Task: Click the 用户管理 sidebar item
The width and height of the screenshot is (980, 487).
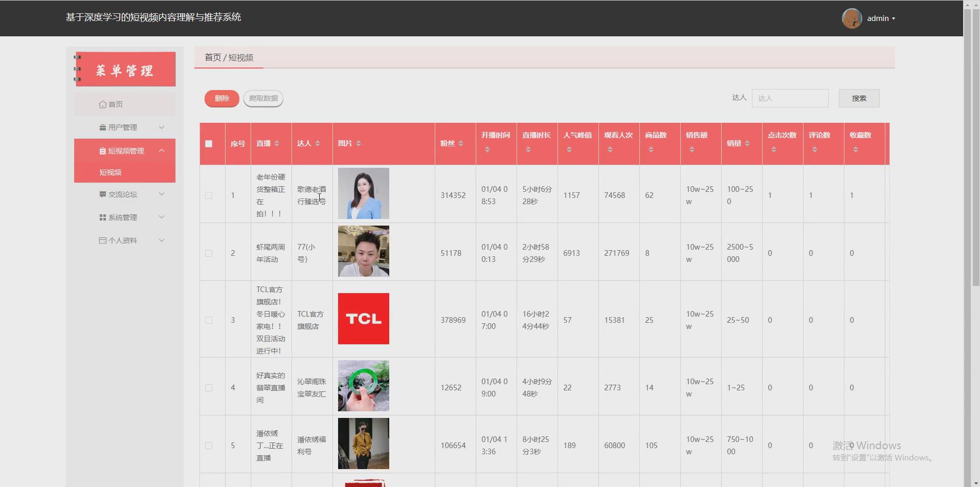Action: (x=125, y=127)
